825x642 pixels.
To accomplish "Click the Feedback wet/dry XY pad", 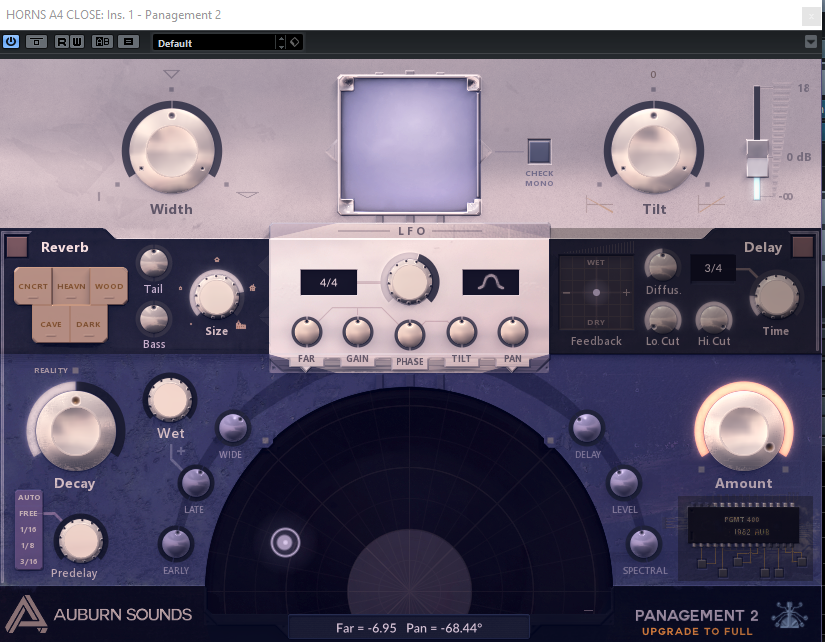I will click(x=596, y=293).
